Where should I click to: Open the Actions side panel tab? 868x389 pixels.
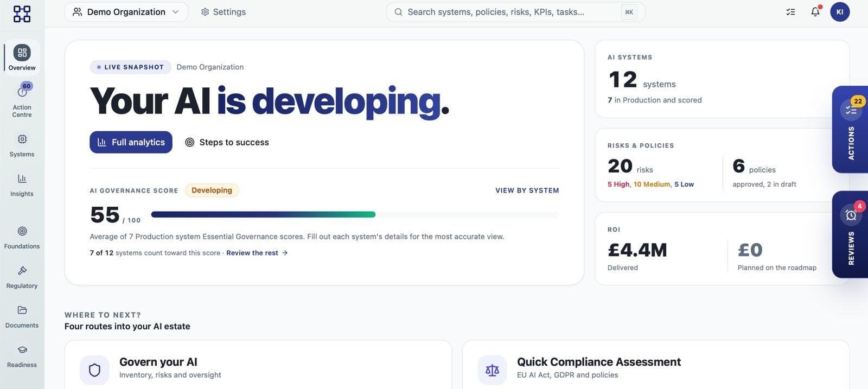coord(851,130)
